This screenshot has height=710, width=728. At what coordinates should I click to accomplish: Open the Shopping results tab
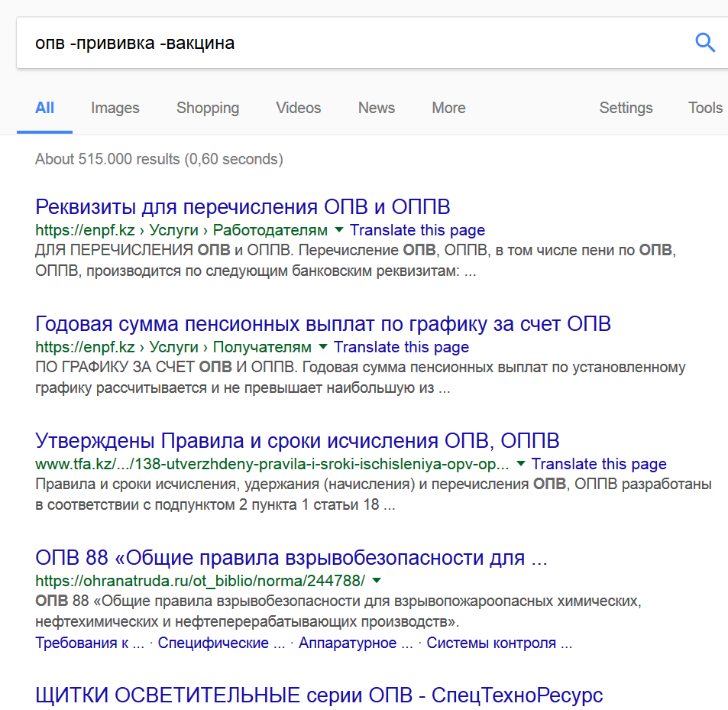coord(208,108)
